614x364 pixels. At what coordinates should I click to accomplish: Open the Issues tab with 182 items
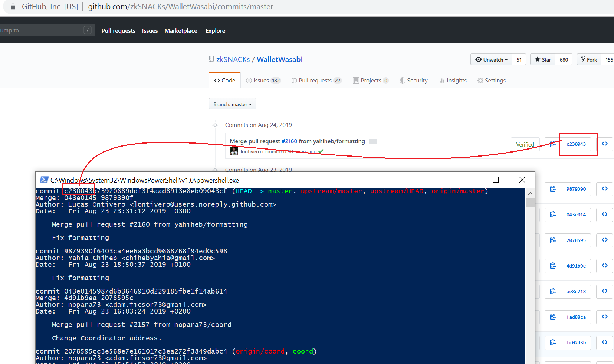click(263, 81)
